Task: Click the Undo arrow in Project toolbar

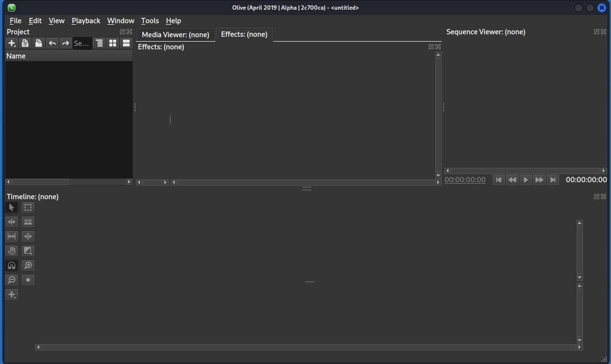Action: coord(52,43)
